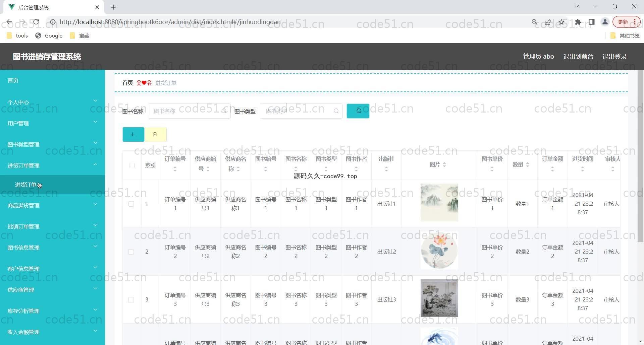Bookmark page with star icon

click(x=561, y=22)
